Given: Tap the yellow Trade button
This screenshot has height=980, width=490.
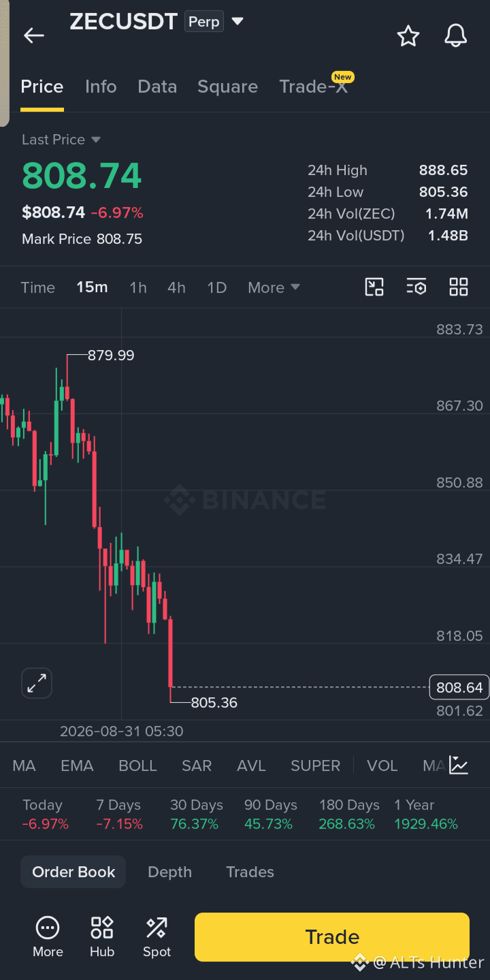Looking at the screenshot, I should click(x=332, y=937).
